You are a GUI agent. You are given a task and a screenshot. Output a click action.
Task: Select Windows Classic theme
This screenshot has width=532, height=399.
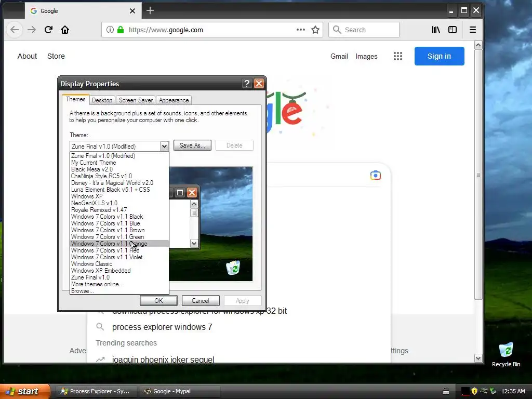point(119,264)
